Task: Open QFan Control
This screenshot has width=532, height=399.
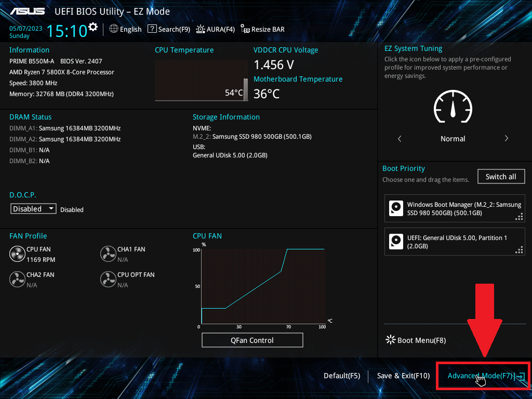Action: tap(252, 340)
